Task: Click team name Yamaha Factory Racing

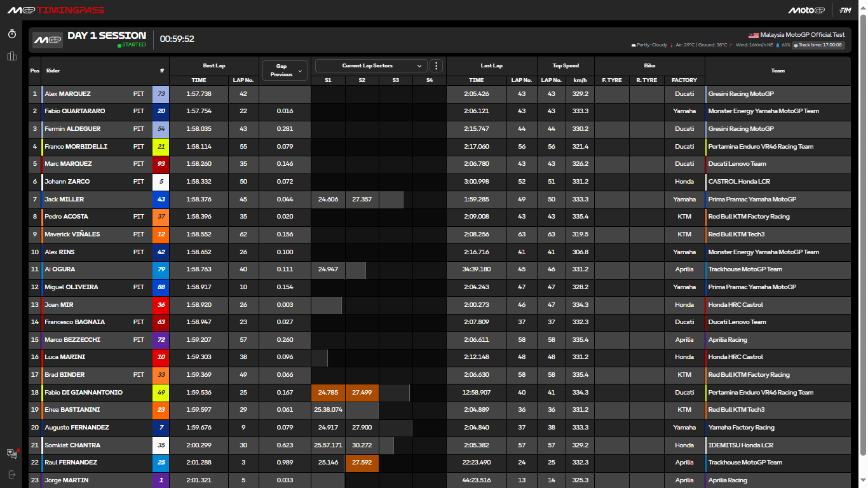Action: click(x=742, y=428)
